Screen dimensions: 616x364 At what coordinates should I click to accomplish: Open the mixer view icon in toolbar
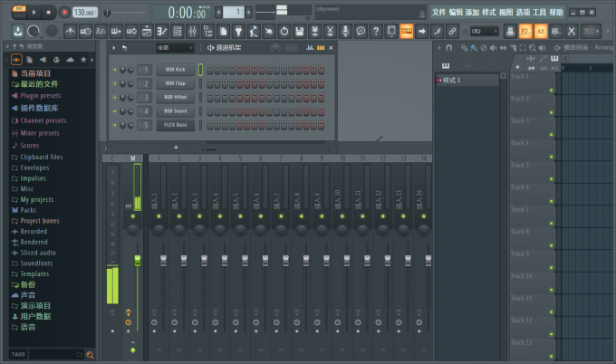pyautogui.click(x=192, y=31)
